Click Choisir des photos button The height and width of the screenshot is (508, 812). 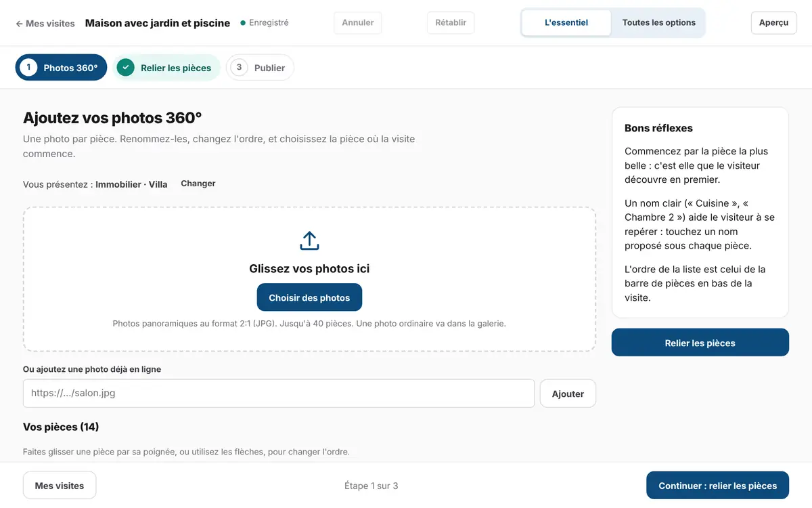coord(309,297)
